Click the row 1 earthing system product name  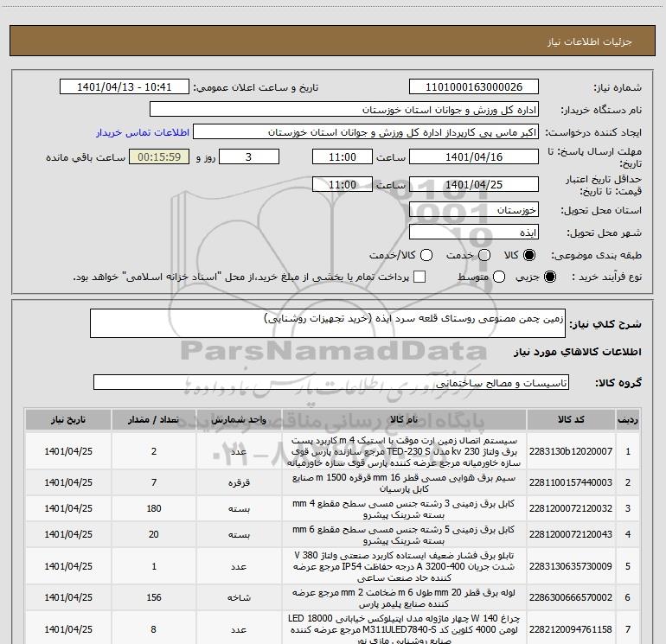point(404,451)
